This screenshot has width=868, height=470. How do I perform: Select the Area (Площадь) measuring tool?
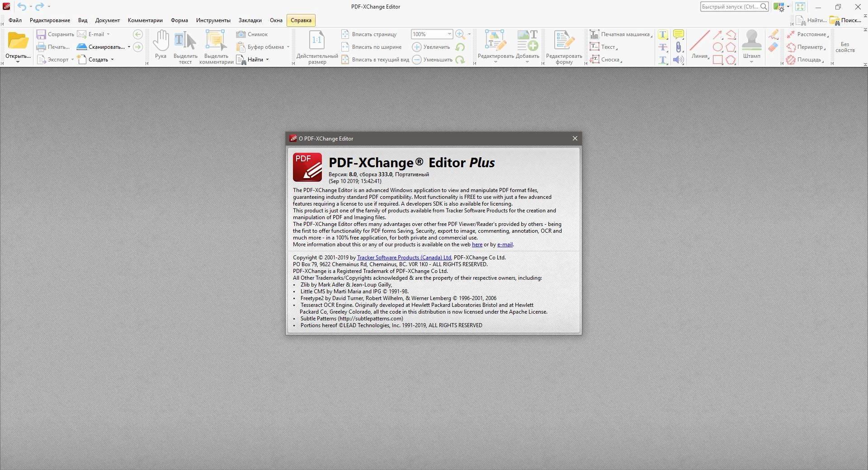tap(805, 60)
